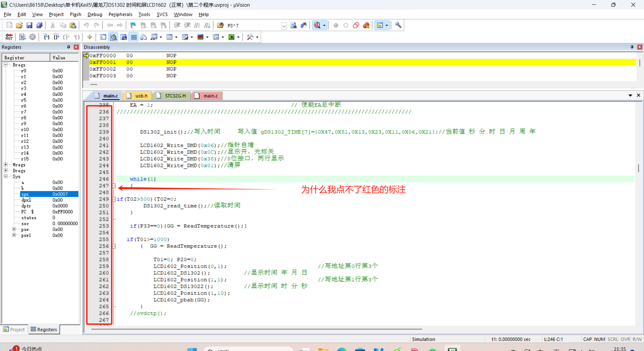Open the Debug menu
This screenshot has width=644, height=351.
[95, 14]
